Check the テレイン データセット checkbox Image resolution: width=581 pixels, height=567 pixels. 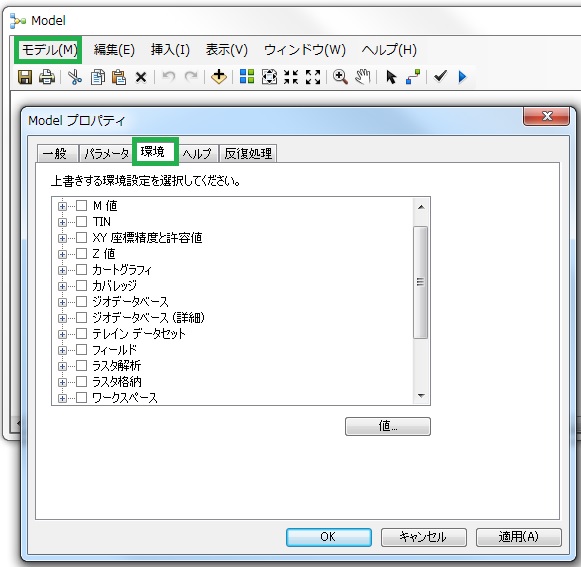coord(82,334)
